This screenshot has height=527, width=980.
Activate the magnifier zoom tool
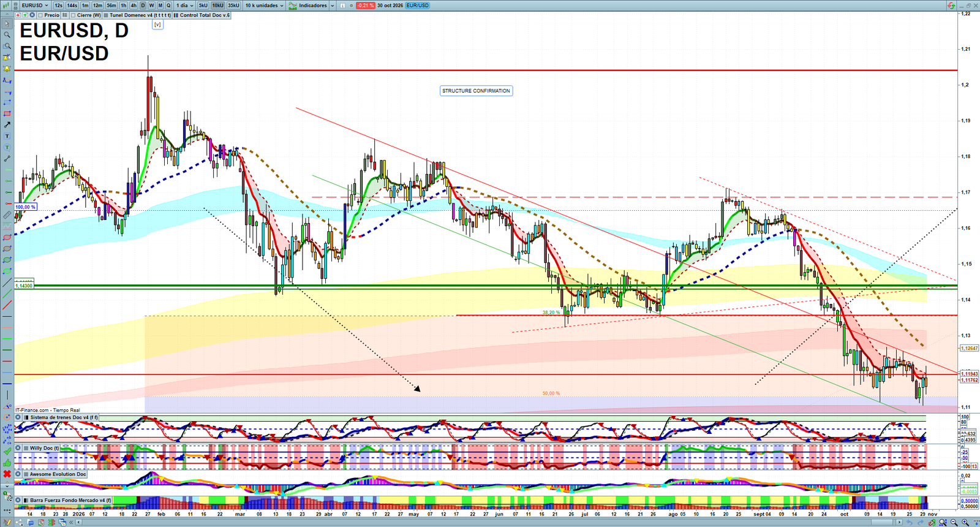click(7, 35)
